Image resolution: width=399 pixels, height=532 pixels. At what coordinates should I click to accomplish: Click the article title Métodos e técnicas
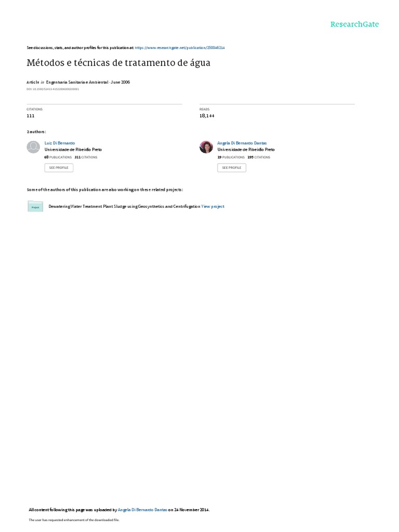118,63
